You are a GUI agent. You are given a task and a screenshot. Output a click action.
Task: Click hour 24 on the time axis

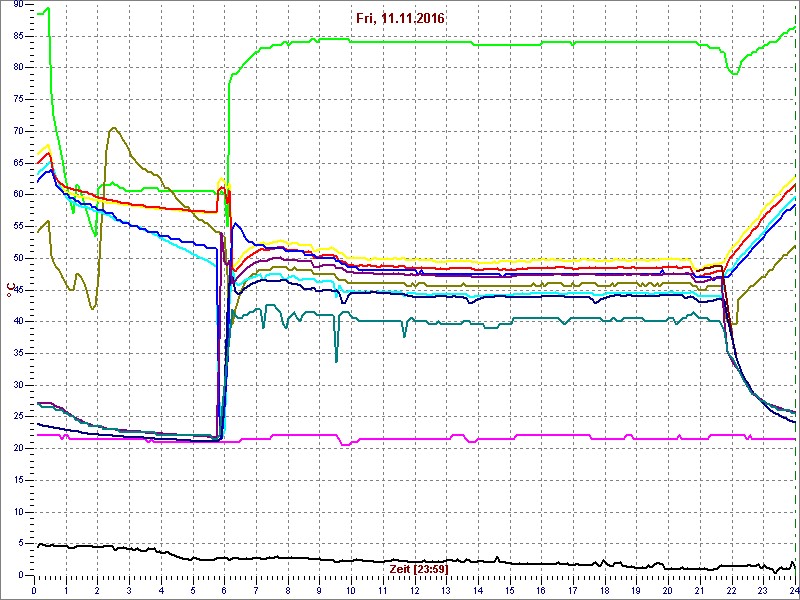794,588
